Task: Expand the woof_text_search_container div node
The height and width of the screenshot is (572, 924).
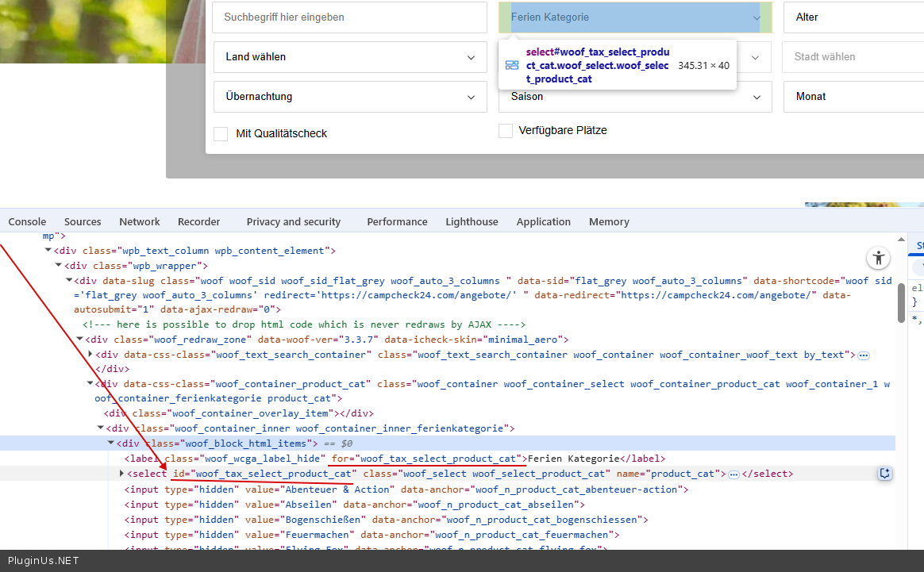Action: (90, 355)
